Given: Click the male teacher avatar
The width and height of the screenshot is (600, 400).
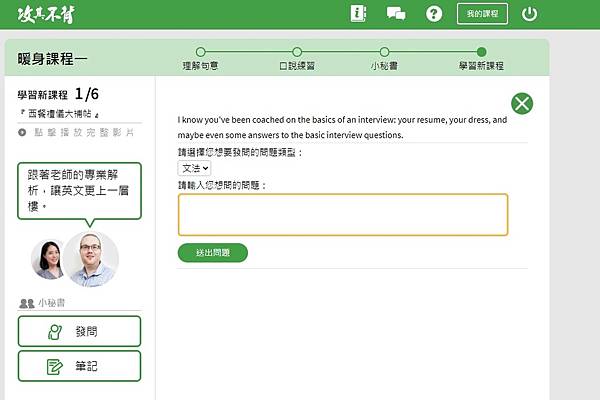Looking at the screenshot, I should pyautogui.click(x=91, y=259).
